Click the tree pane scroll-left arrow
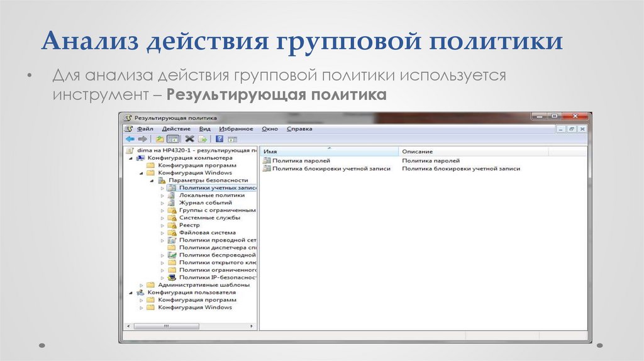 [128, 326]
